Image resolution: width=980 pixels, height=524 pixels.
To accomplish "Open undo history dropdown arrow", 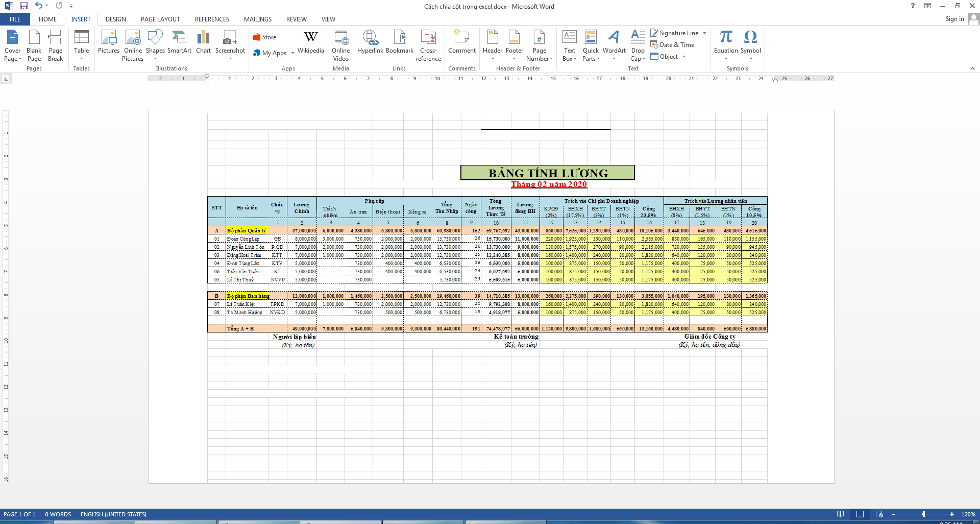I will [46, 6].
